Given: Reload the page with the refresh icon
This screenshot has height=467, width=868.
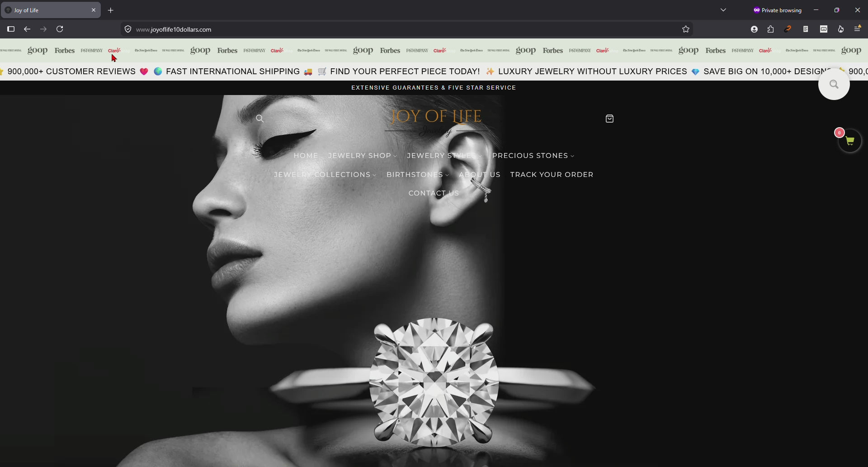Looking at the screenshot, I should pyautogui.click(x=60, y=29).
